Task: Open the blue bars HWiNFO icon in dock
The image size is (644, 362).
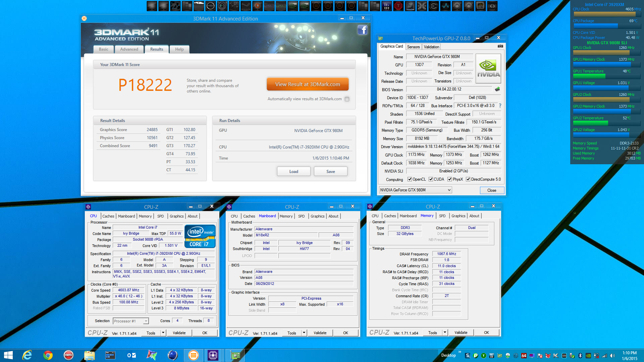Action: (387, 6)
